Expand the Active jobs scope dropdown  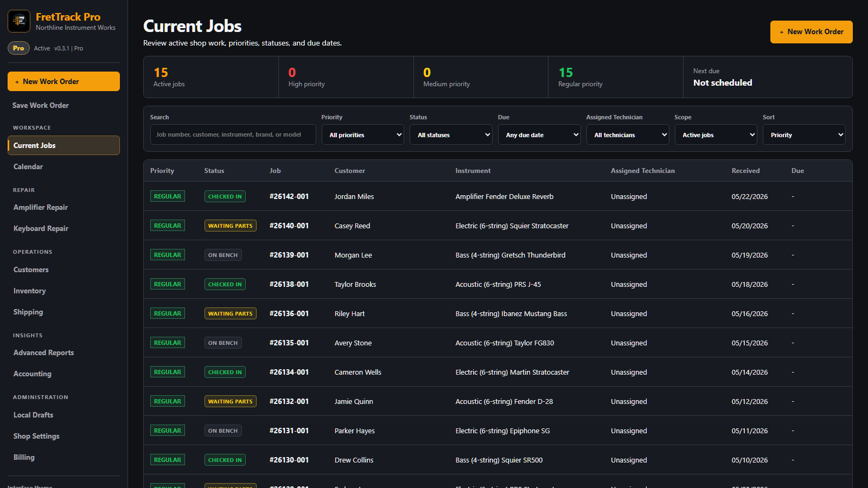[716, 134]
